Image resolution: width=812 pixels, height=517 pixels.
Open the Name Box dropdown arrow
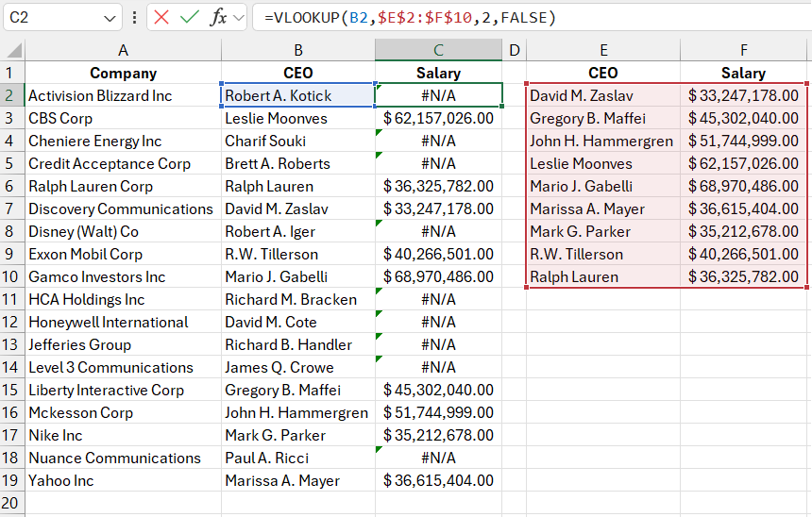coord(110,18)
